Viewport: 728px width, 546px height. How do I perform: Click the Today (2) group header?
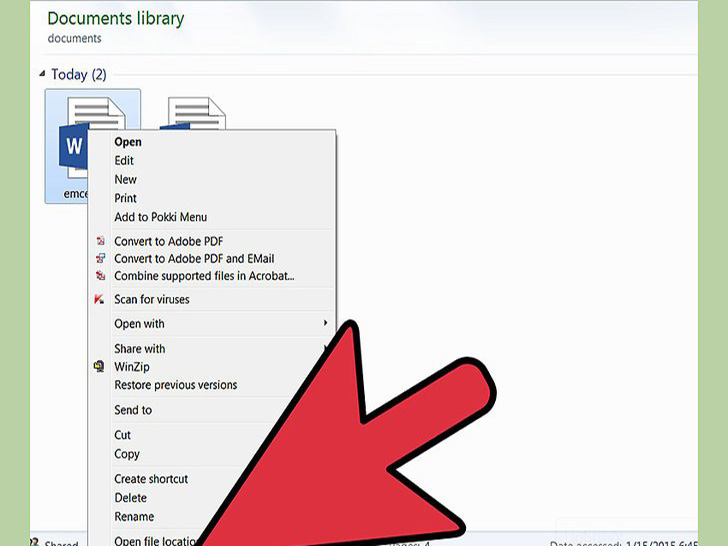pos(79,74)
